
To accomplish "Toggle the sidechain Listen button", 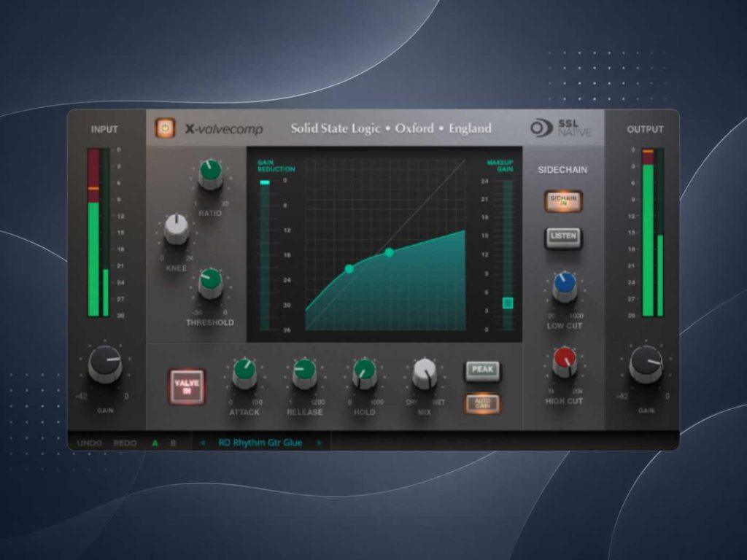I will (x=563, y=237).
